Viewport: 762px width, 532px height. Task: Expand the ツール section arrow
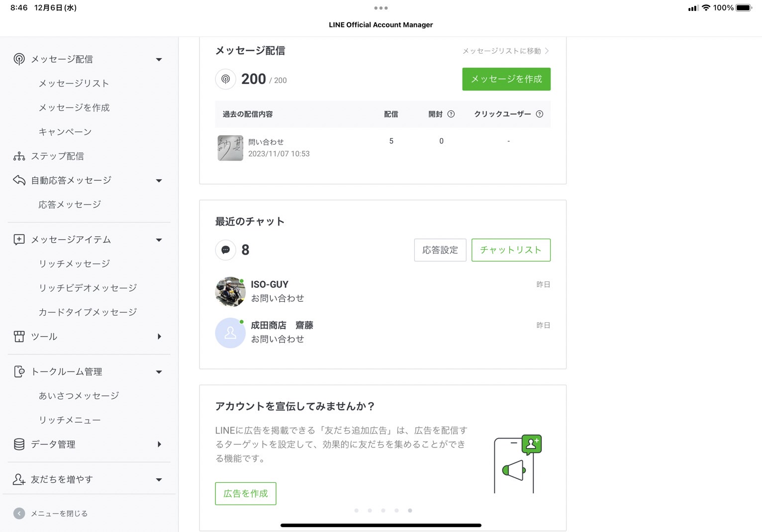pyautogui.click(x=159, y=337)
